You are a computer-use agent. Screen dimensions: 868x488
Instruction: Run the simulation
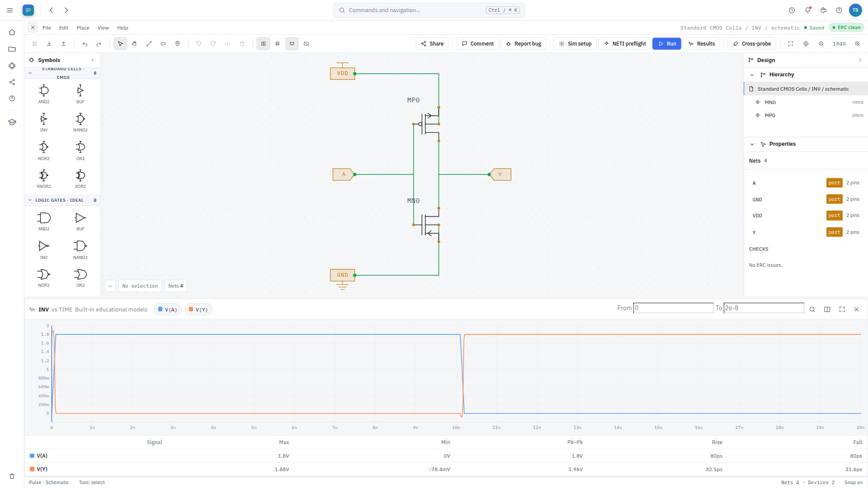[667, 44]
